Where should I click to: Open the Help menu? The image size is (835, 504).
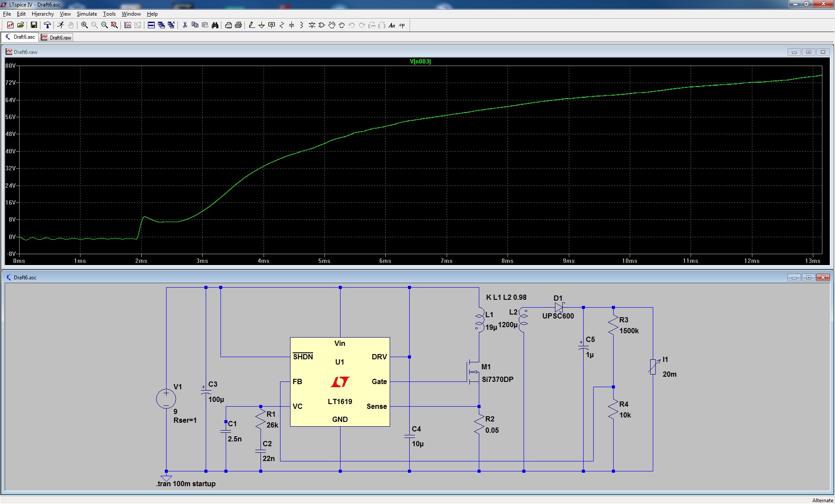(x=152, y=14)
